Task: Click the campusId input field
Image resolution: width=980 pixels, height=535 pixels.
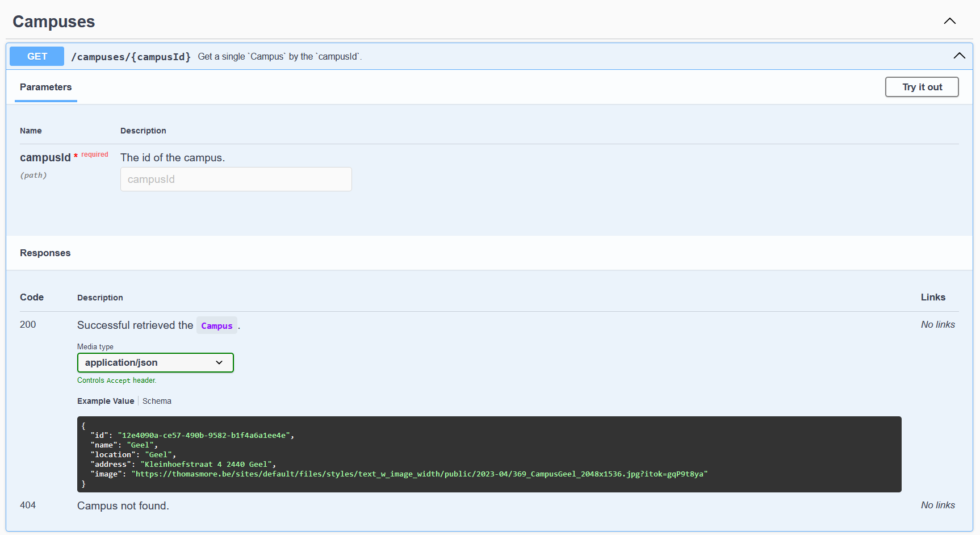Action: click(x=236, y=179)
